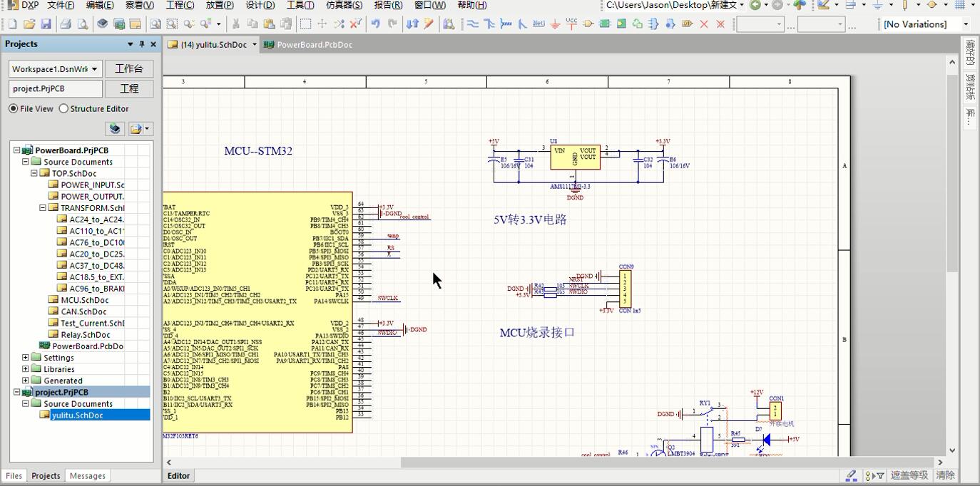Image resolution: width=980 pixels, height=486 pixels.
Task: Switch to the Files panel tab
Action: (14, 476)
